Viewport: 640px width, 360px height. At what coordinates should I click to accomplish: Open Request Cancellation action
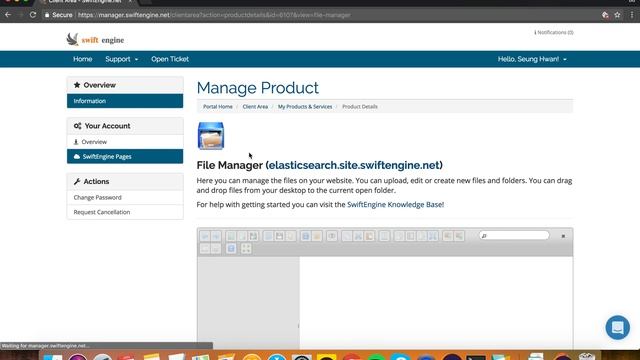click(x=125, y=212)
